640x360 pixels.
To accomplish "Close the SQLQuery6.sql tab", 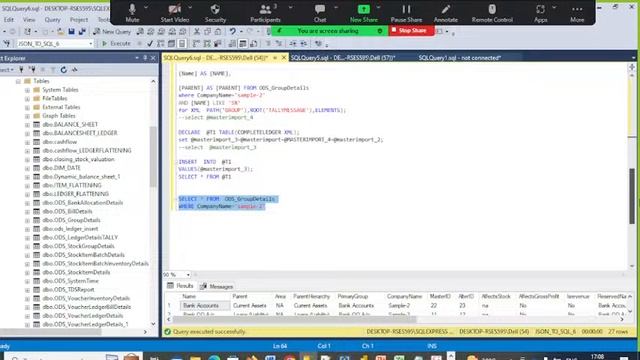I will tap(284, 58).
